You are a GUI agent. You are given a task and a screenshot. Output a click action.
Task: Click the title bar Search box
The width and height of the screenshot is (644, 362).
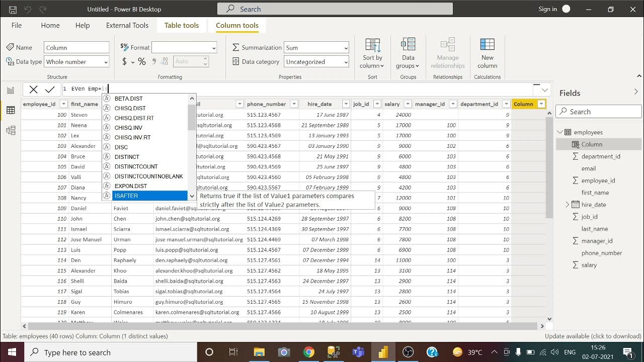335,9
